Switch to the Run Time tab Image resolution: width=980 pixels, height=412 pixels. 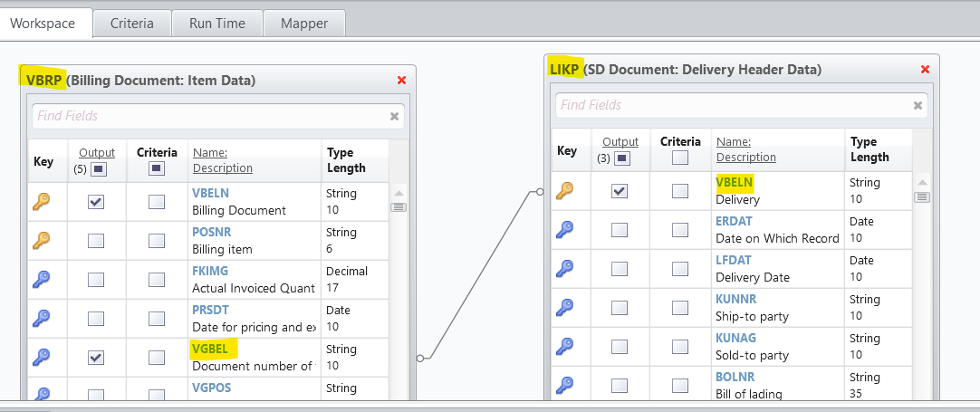[216, 24]
